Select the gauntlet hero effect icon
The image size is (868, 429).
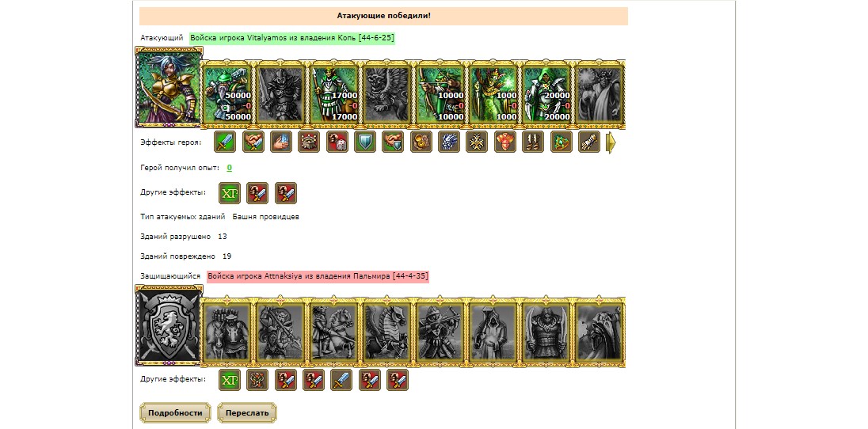coord(589,142)
